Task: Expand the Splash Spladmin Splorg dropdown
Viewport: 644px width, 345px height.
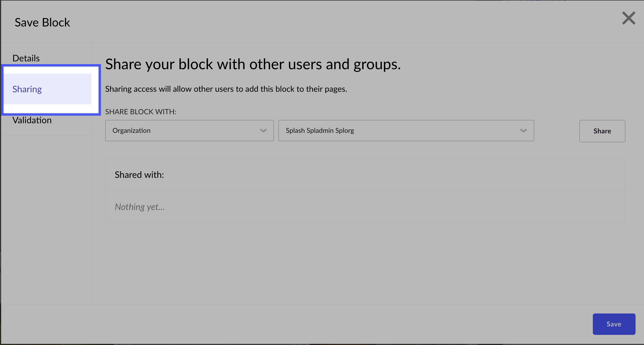Action: [406, 131]
